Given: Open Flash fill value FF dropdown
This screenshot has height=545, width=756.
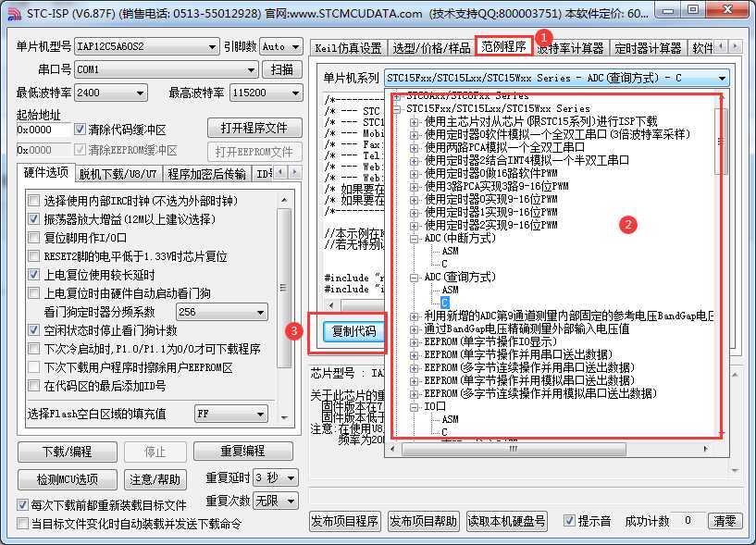Looking at the screenshot, I should click(x=231, y=414).
